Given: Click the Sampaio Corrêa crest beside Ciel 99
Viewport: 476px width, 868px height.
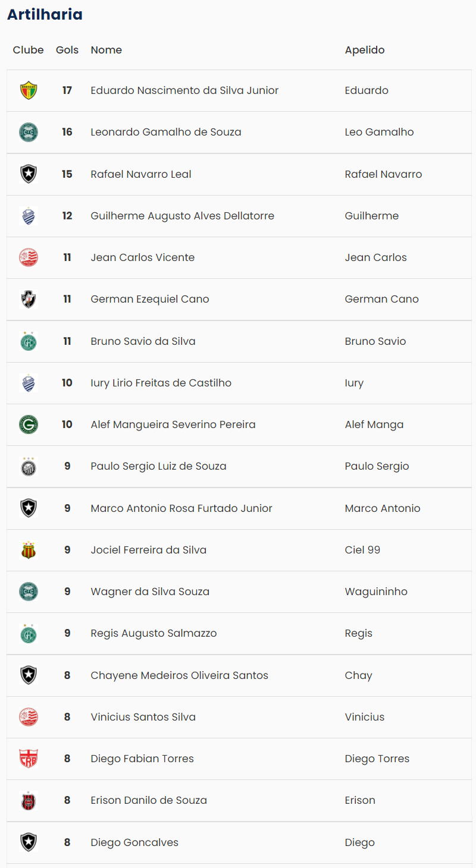Looking at the screenshot, I should [x=29, y=550].
